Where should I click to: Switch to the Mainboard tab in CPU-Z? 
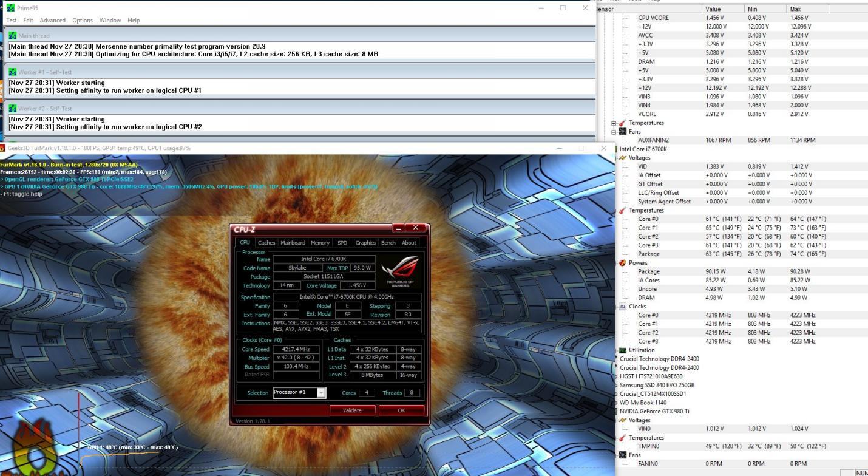293,243
